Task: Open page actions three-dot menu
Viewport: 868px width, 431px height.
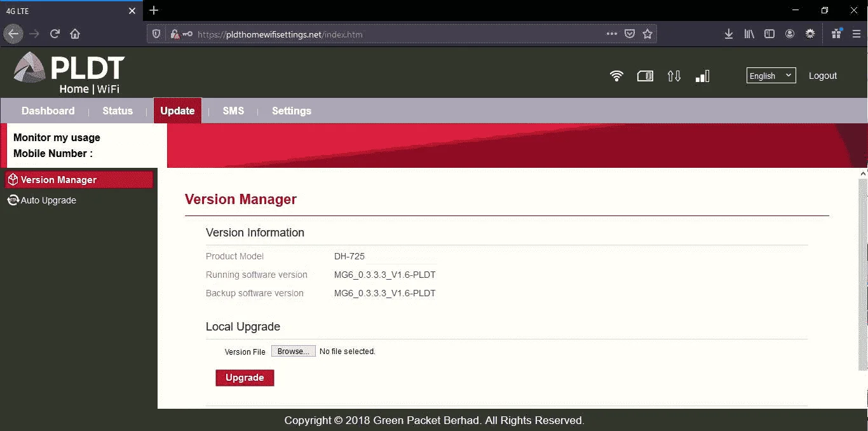Action: [612, 34]
